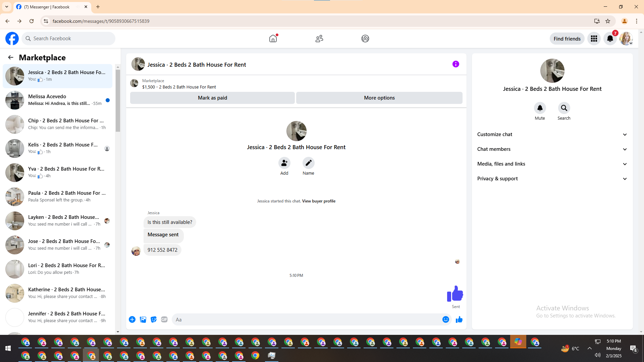Expand the Privacy & support section
Viewport: 644px width, 362px height.
[552, 179]
